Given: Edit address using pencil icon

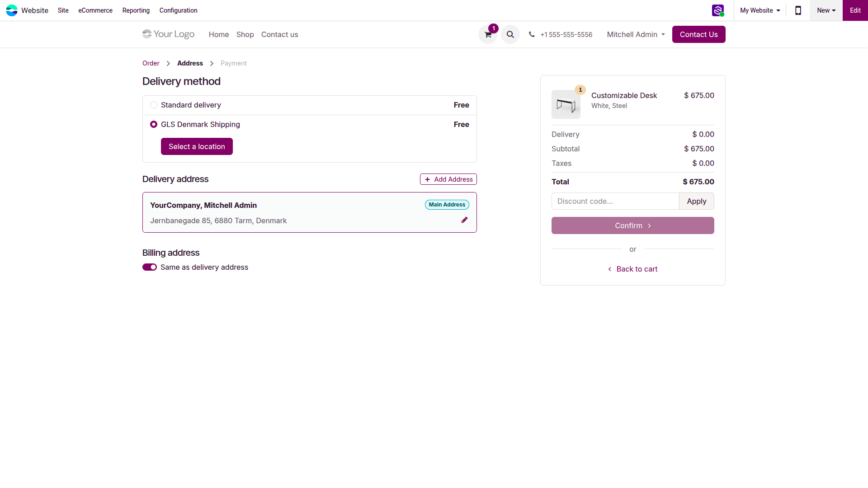Looking at the screenshot, I should tap(464, 220).
